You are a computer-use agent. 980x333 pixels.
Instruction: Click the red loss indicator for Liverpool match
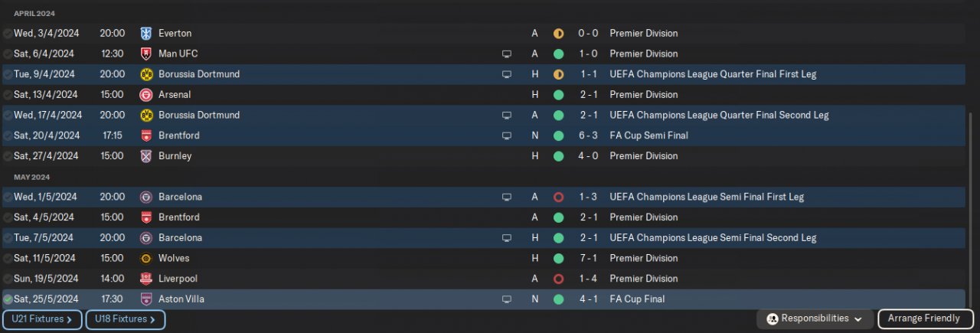[x=558, y=279]
